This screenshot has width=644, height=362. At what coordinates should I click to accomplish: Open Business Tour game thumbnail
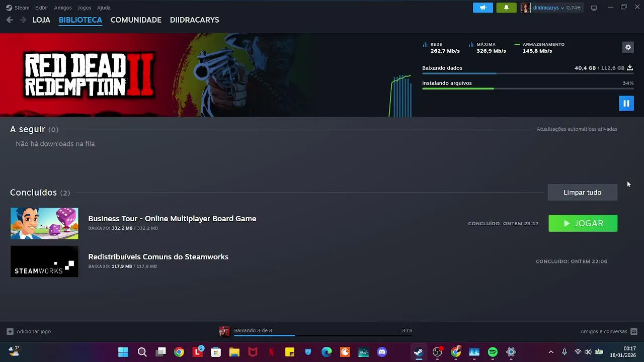[x=44, y=223]
